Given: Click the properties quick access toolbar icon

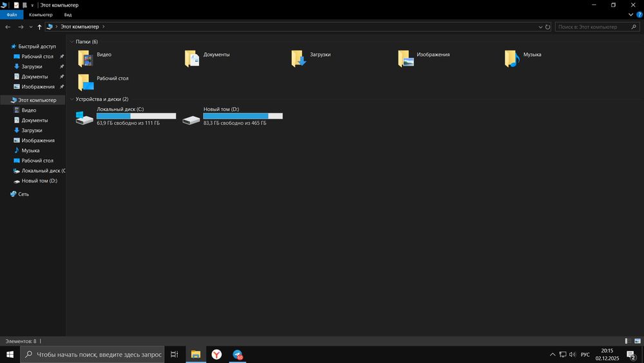Looking at the screenshot, I should point(17,5).
